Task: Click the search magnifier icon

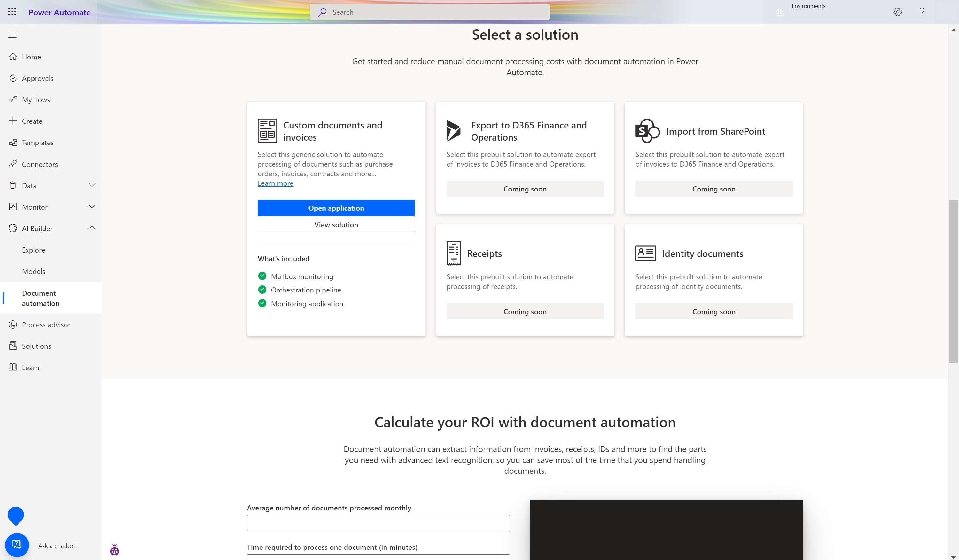Action: tap(322, 12)
